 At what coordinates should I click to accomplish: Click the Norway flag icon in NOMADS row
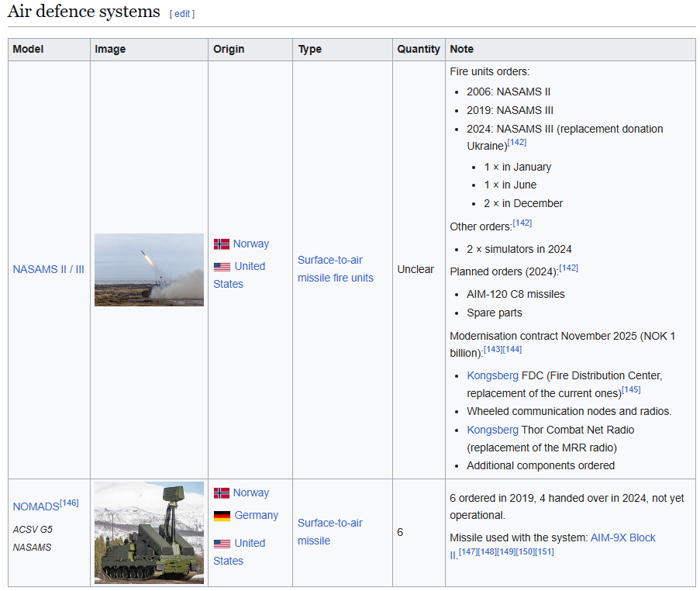(222, 492)
